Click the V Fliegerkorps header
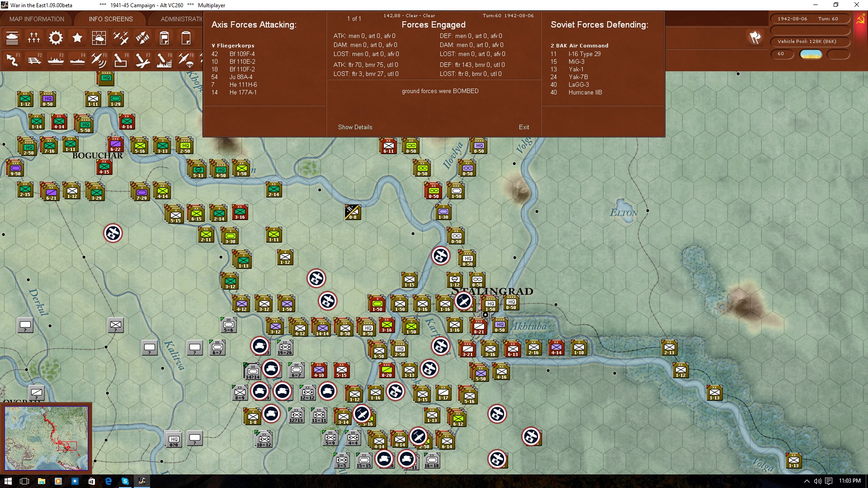 click(x=233, y=46)
